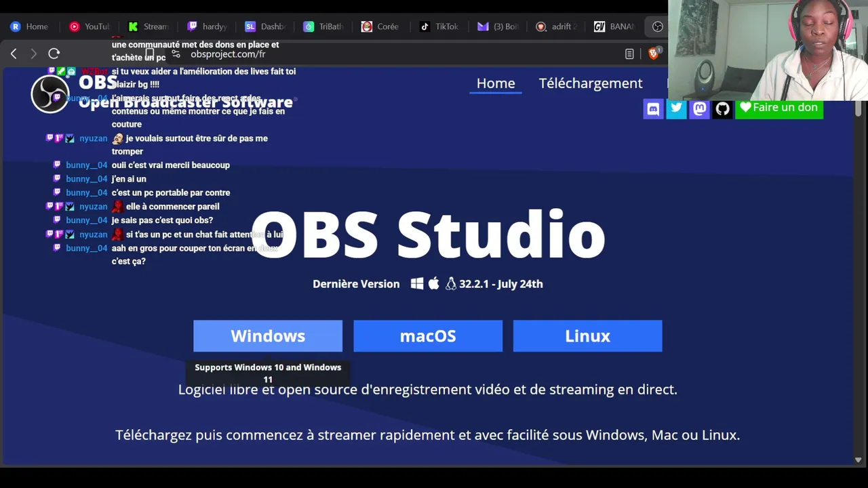The image size is (868, 488).
Task: Open the OBS Twitter icon
Action: coord(676,108)
